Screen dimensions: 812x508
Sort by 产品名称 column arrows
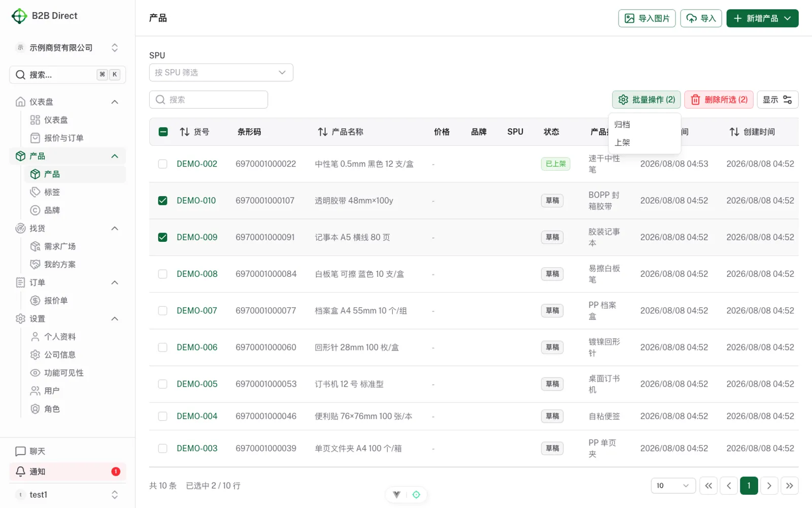coord(323,132)
